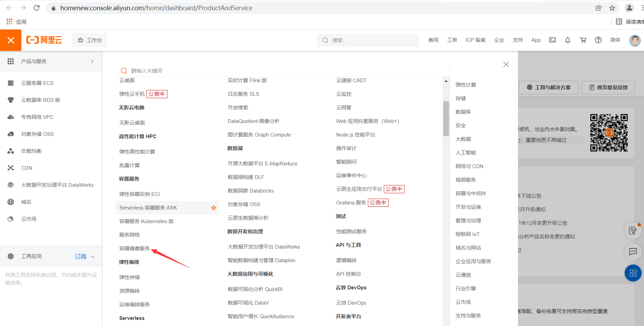Jump to 数据库 category
This screenshot has width=644, height=326.
(463, 112)
